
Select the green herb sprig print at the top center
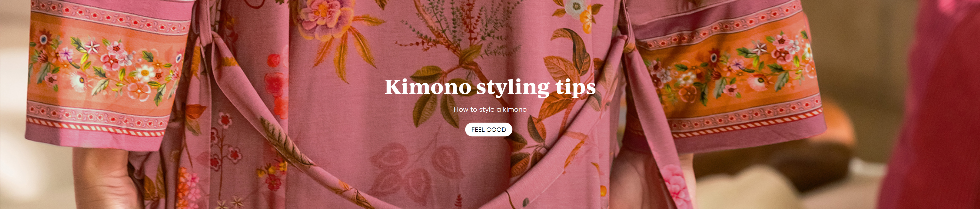pyautogui.click(x=456, y=30)
